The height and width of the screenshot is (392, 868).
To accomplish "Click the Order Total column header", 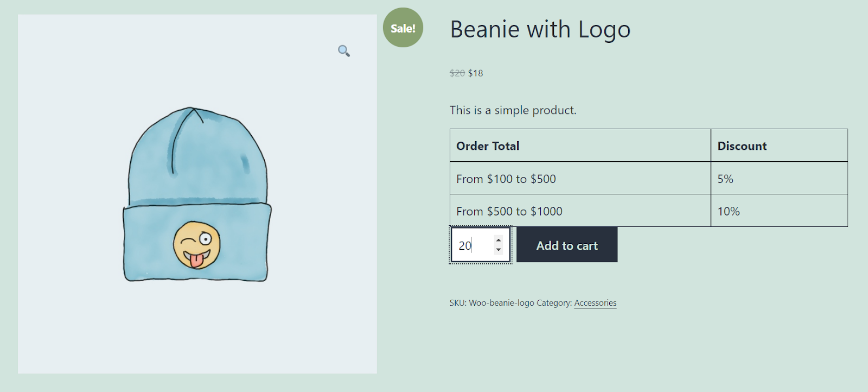I will click(x=488, y=146).
